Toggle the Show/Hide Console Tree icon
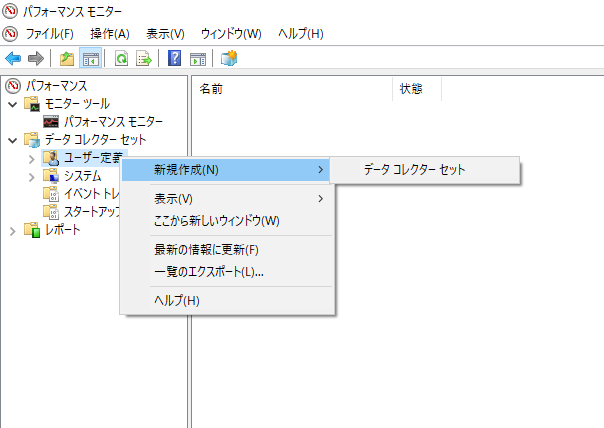 click(91, 59)
